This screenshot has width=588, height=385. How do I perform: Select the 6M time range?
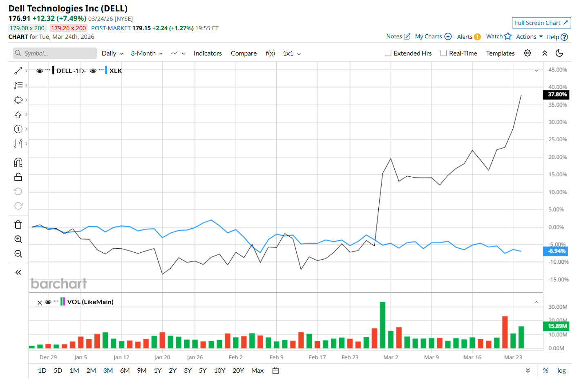(x=125, y=371)
